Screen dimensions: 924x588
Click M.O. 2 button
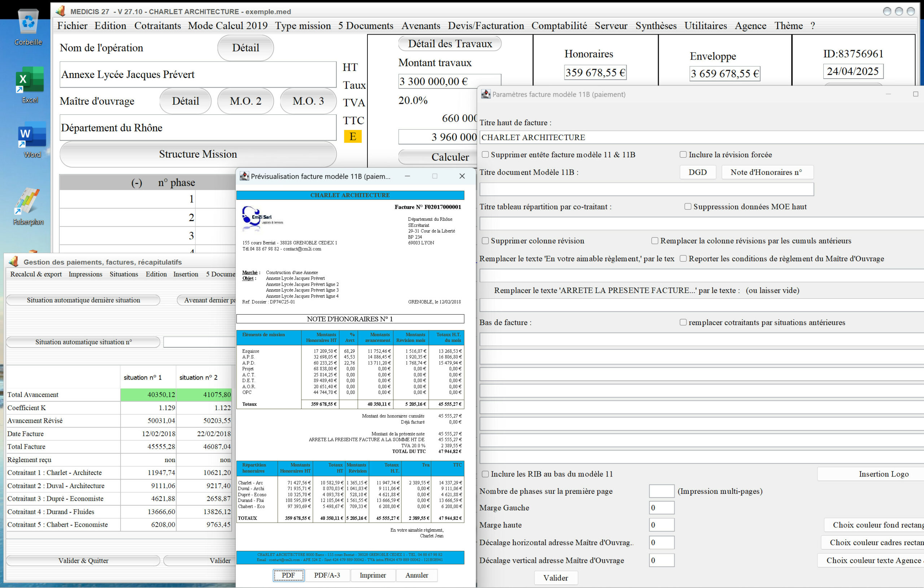tap(245, 101)
